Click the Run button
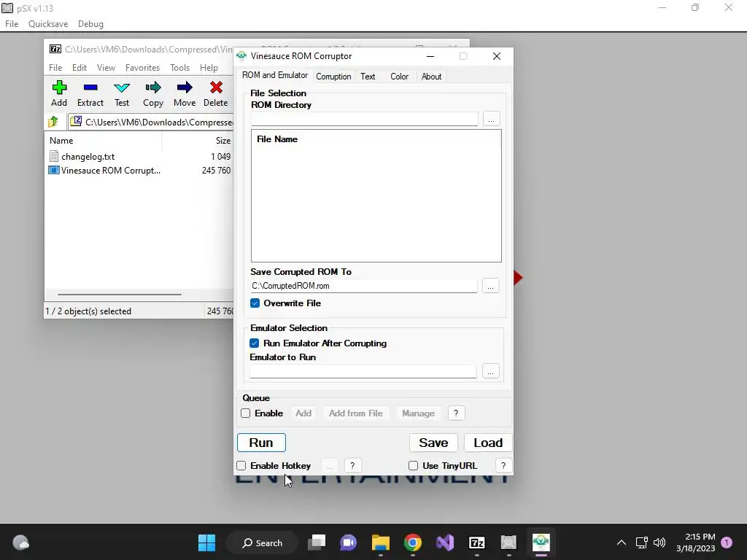 [262, 443]
